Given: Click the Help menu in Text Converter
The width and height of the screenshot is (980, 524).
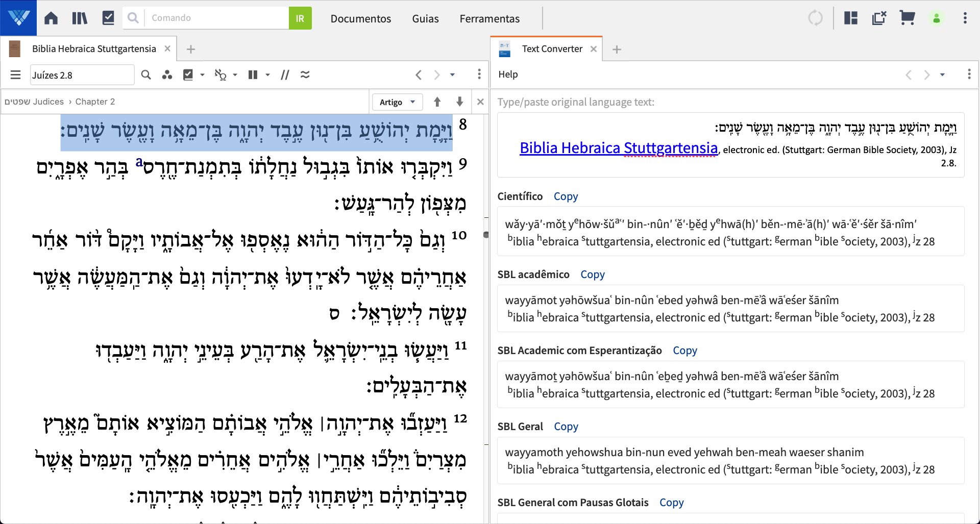Looking at the screenshot, I should (x=508, y=74).
